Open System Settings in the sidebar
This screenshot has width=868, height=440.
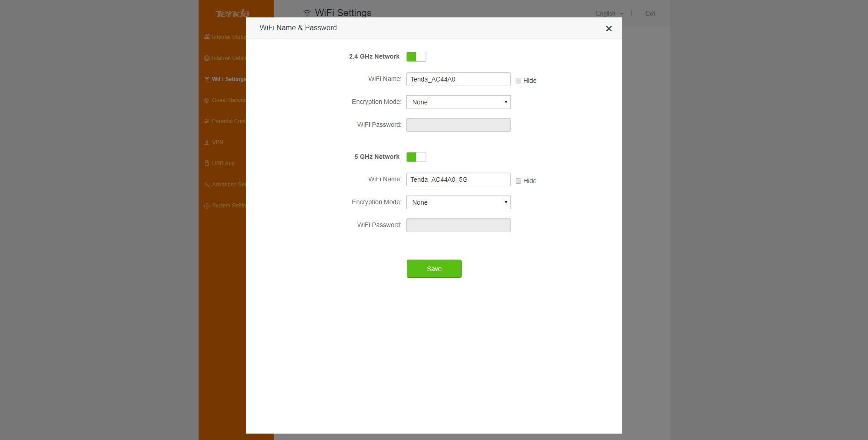[x=225, y=206]
